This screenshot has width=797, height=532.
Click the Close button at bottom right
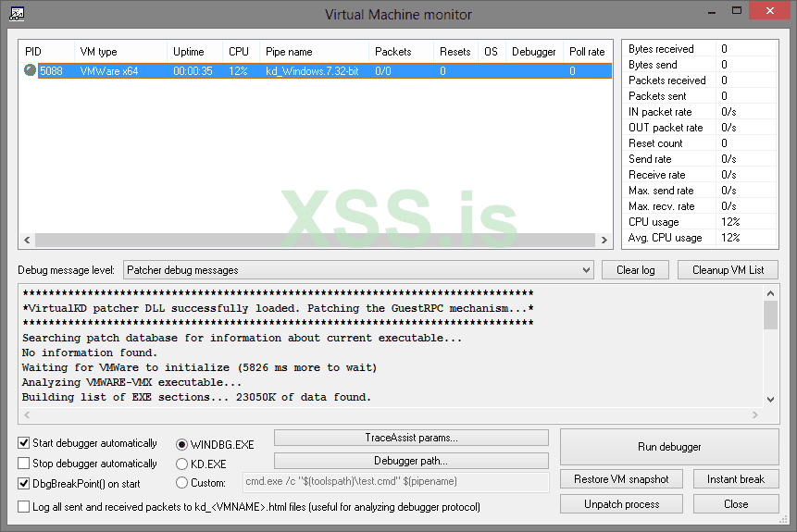coord(736,504)
